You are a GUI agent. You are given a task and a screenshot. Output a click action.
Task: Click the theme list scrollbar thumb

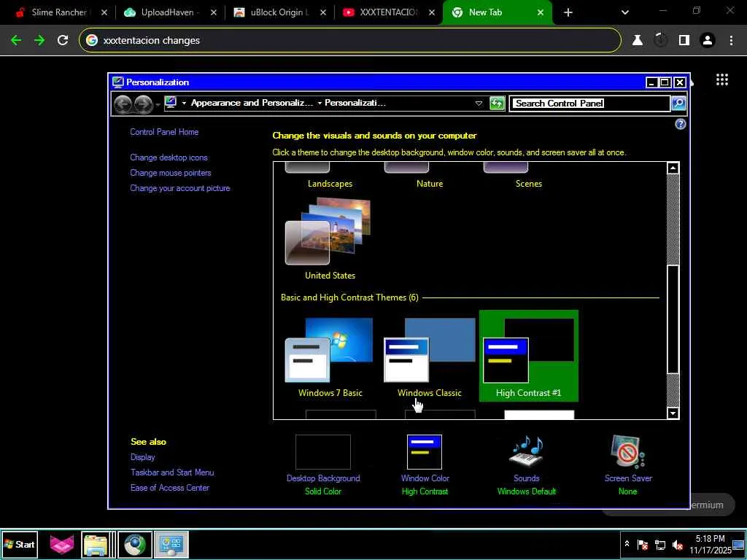673,319
